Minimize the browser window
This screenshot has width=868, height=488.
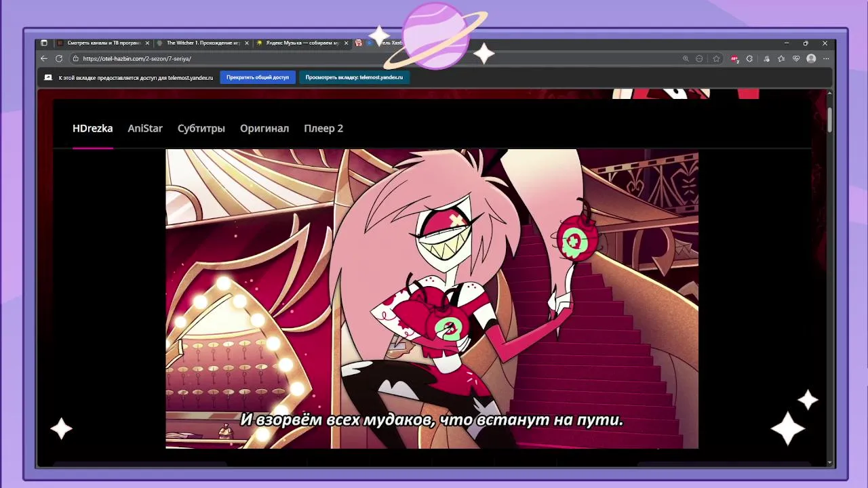click(787, 43)
